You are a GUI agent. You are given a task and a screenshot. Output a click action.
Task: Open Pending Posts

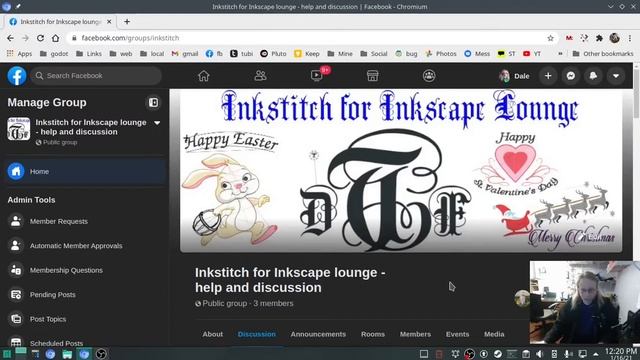(53, 295)
